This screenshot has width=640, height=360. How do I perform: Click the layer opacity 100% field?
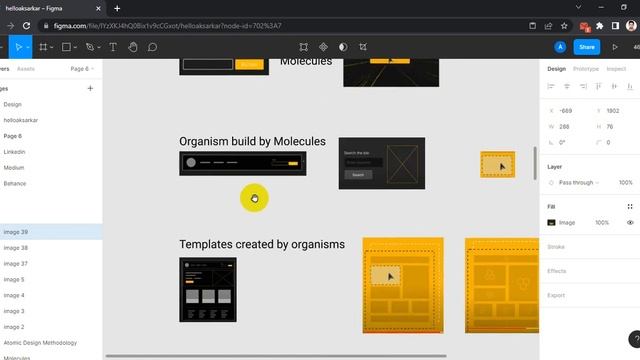click(x=625, y=182)
